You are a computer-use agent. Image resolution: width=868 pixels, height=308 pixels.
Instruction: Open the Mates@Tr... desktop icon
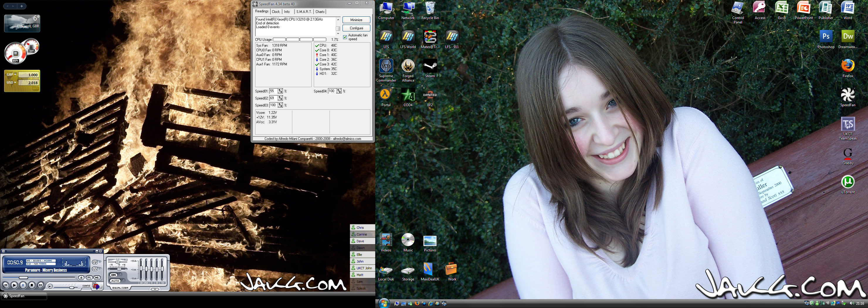click(x=430, y=39)
